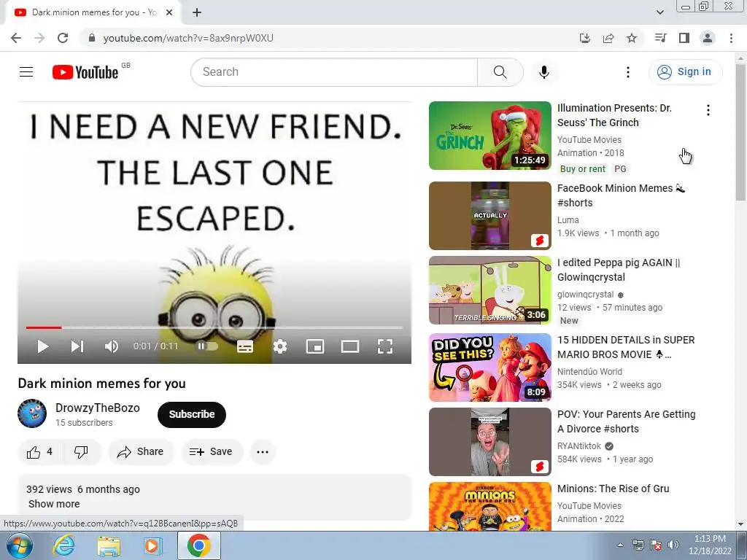747x560 pixels.
Task: Select the Dark minion memes tab
Action: click(x=93, y=13)
